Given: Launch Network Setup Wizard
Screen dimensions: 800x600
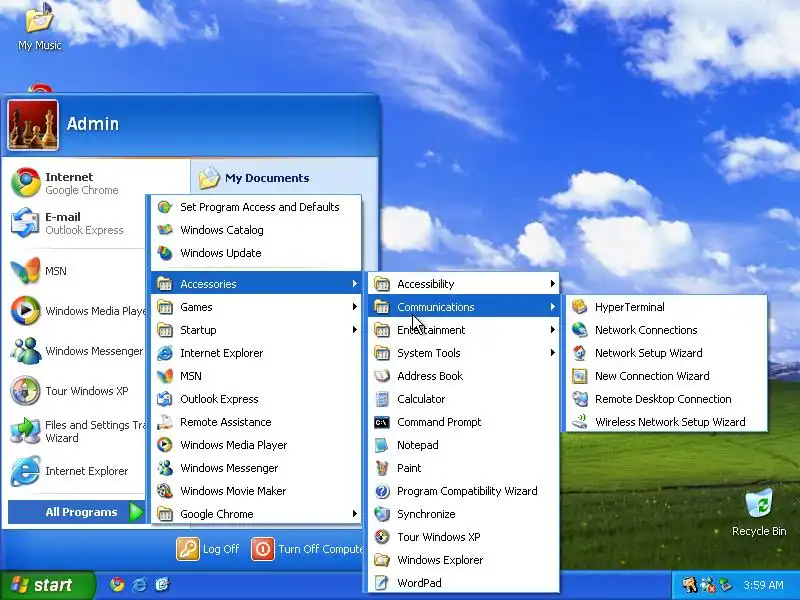Looking at the screenshot, I should click(666, 353).
